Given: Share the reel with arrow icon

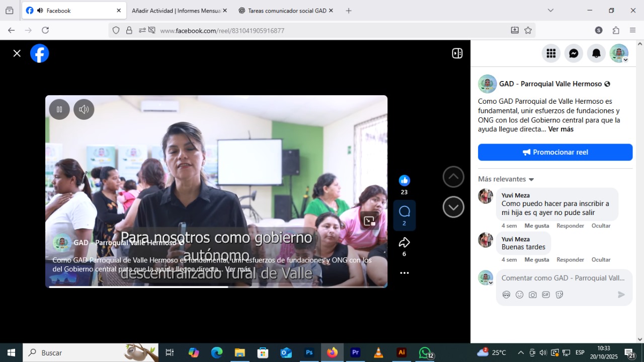Looking at the screenshot, I should pos(404,243).
